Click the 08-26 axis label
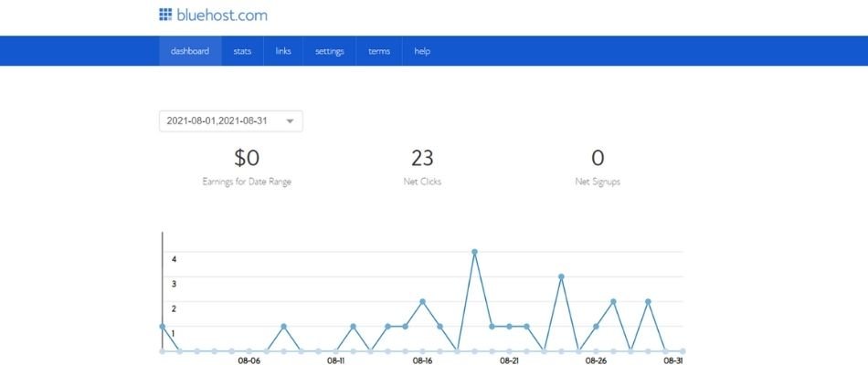 (597, 360)
